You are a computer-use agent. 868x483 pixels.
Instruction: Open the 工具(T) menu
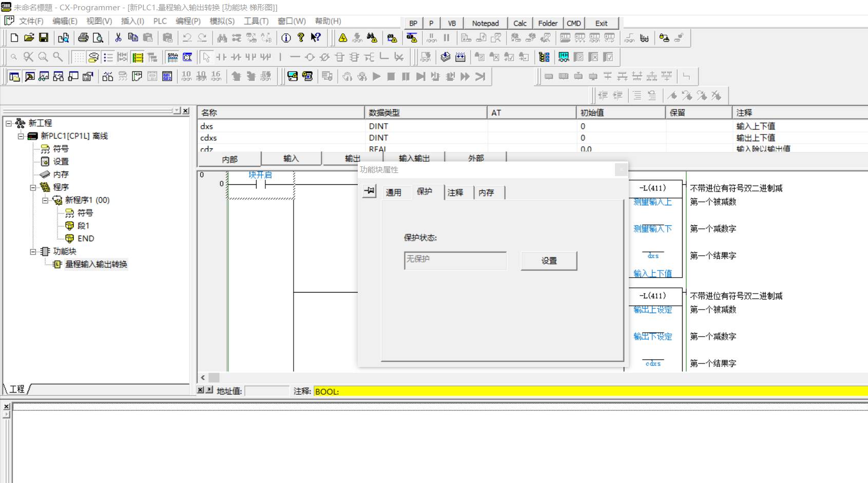(256, 21)
